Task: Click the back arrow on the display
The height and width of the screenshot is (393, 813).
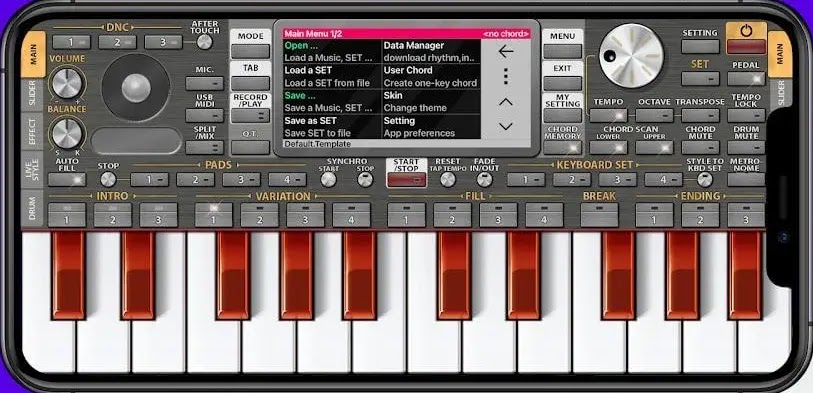Action: [x=506, y=51]
